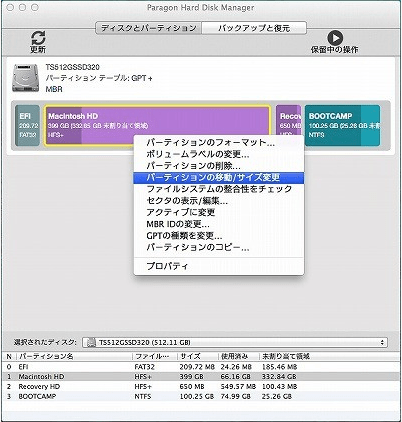Click the N column header

pyautogui.click(x=9, y=356)
